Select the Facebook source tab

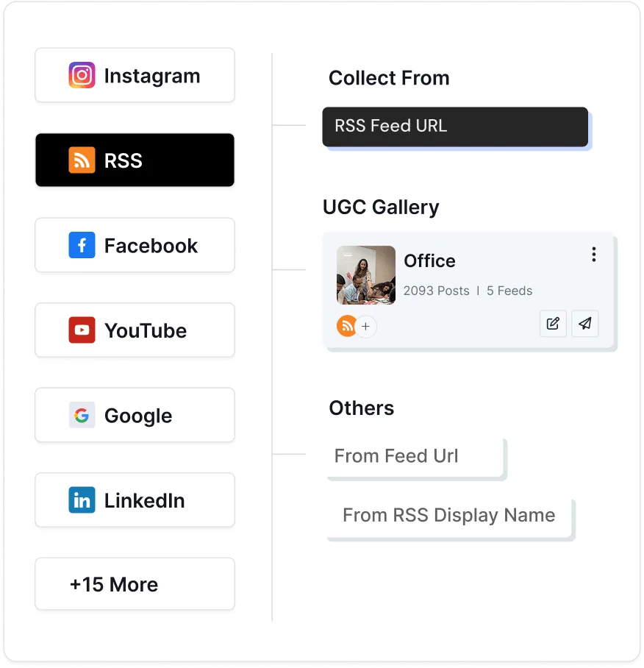point(135,245)
